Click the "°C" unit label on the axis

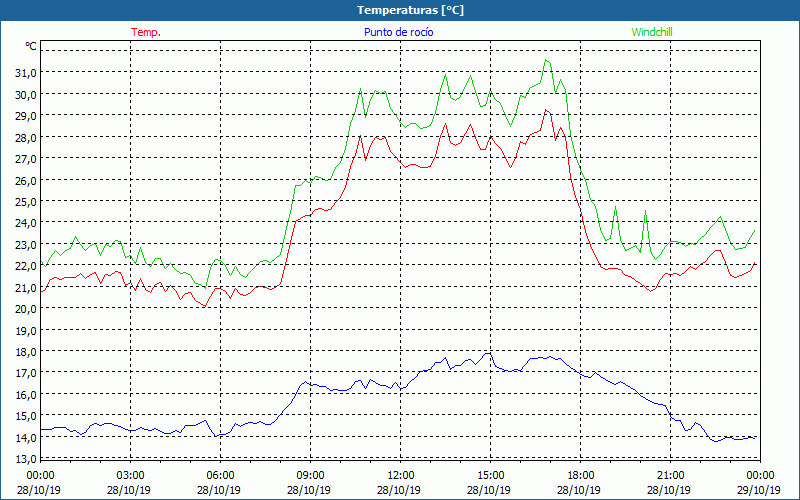pyautogui.click(x=31, y=46)
